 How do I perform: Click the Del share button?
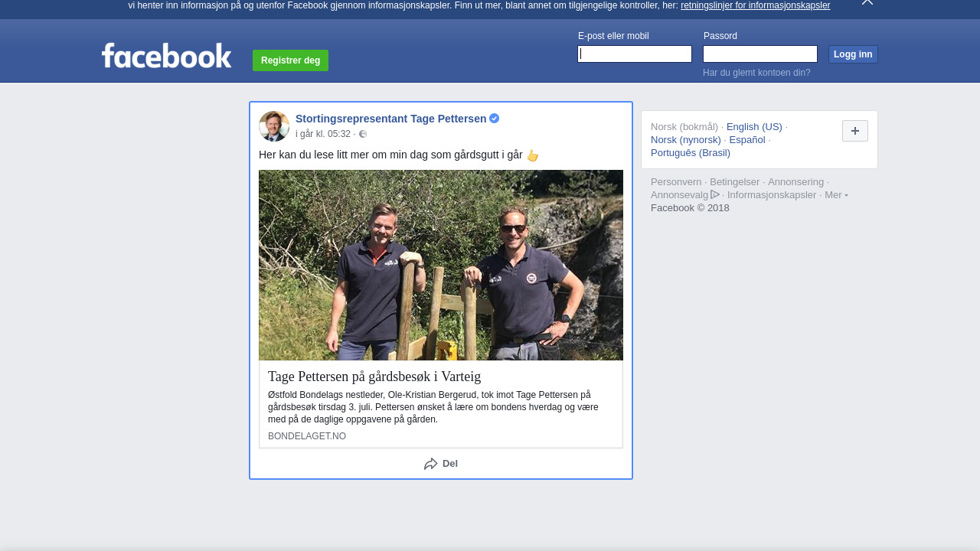(x=441, y=464)
